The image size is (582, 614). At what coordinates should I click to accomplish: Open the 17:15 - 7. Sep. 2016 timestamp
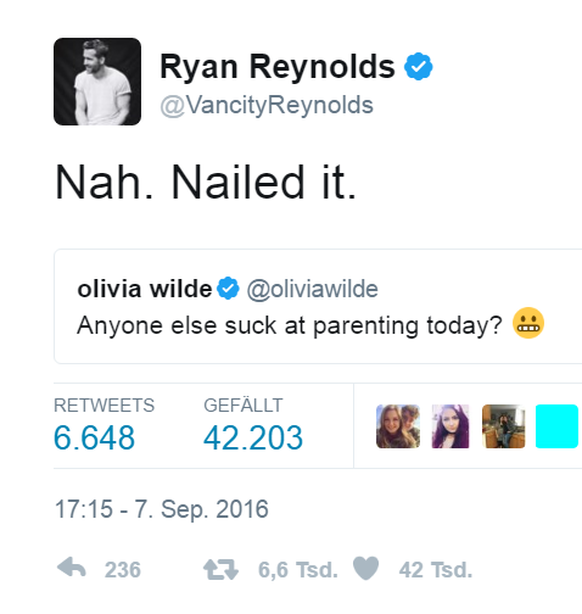click(161, 509)
